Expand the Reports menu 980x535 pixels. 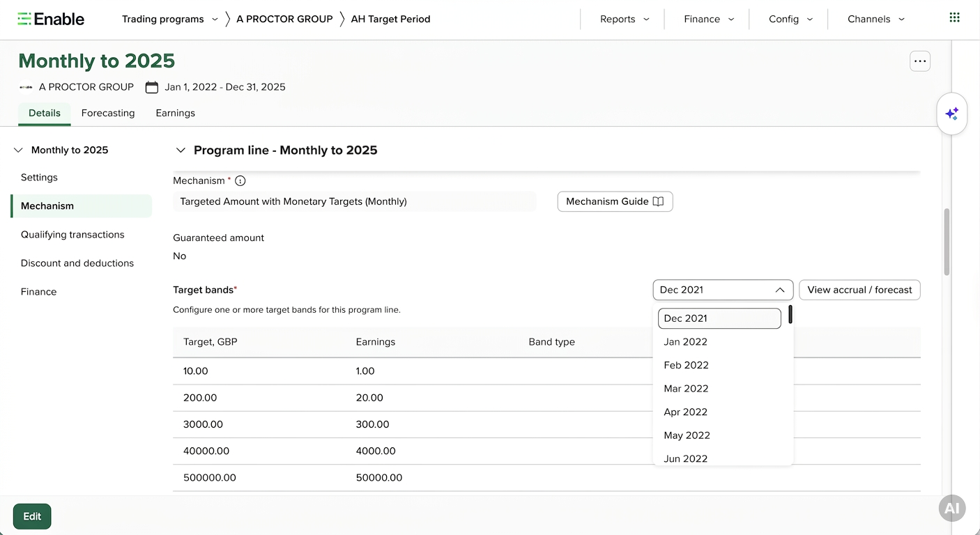(625, 20)
